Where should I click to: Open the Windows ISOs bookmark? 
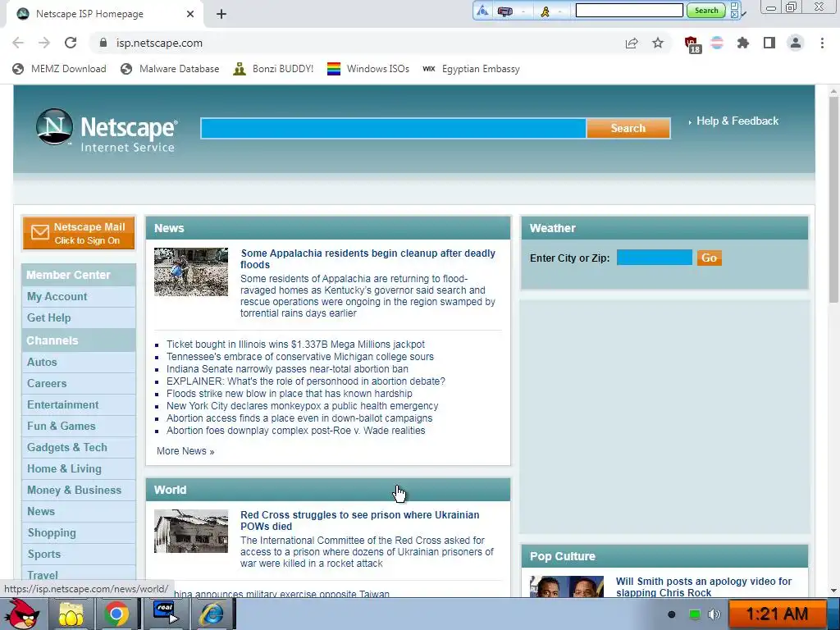(368, 69)
